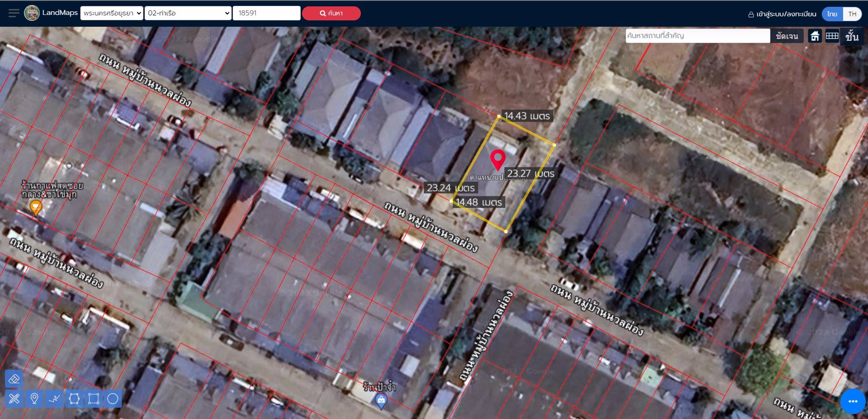Select the eraser tool
The width and height of the screenshot is (868, 419).
[14, 379]
